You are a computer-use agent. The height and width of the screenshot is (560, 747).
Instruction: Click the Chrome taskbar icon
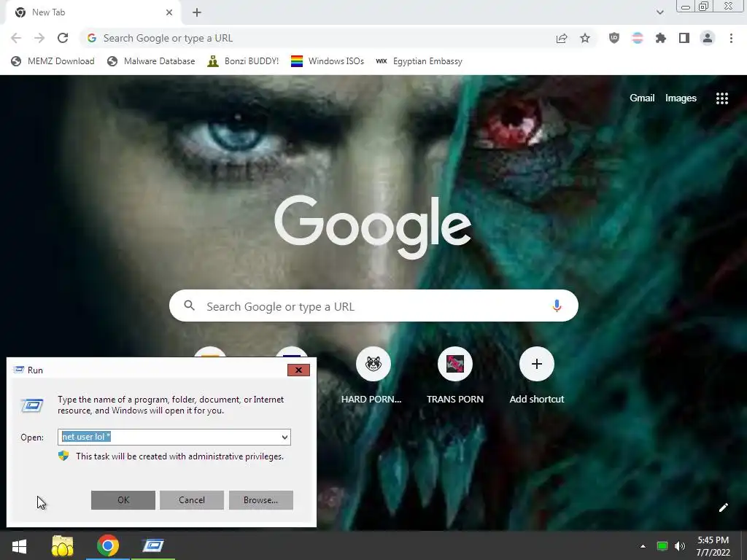pos(108,545)
